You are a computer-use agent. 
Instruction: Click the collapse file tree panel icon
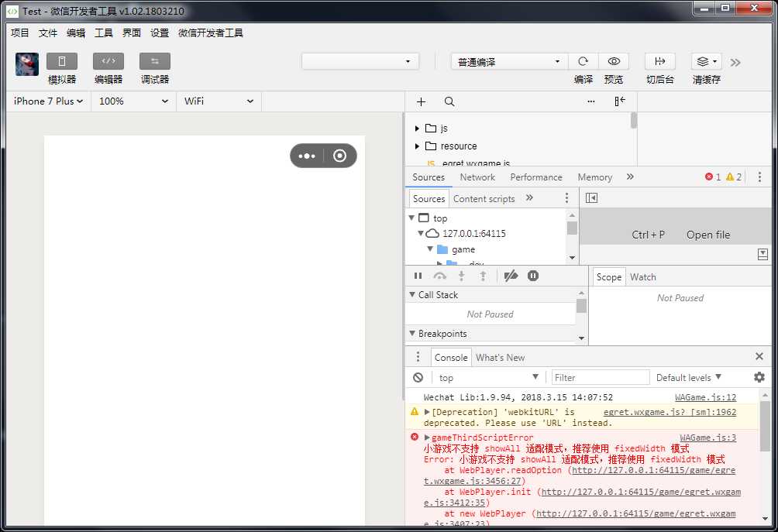(620, 101)
